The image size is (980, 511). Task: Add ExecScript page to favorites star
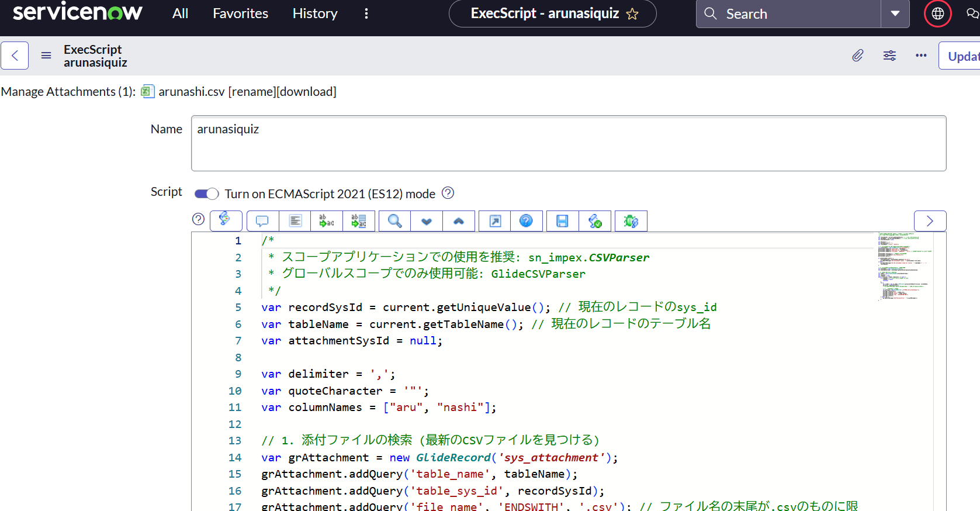[x=632, y=14]
